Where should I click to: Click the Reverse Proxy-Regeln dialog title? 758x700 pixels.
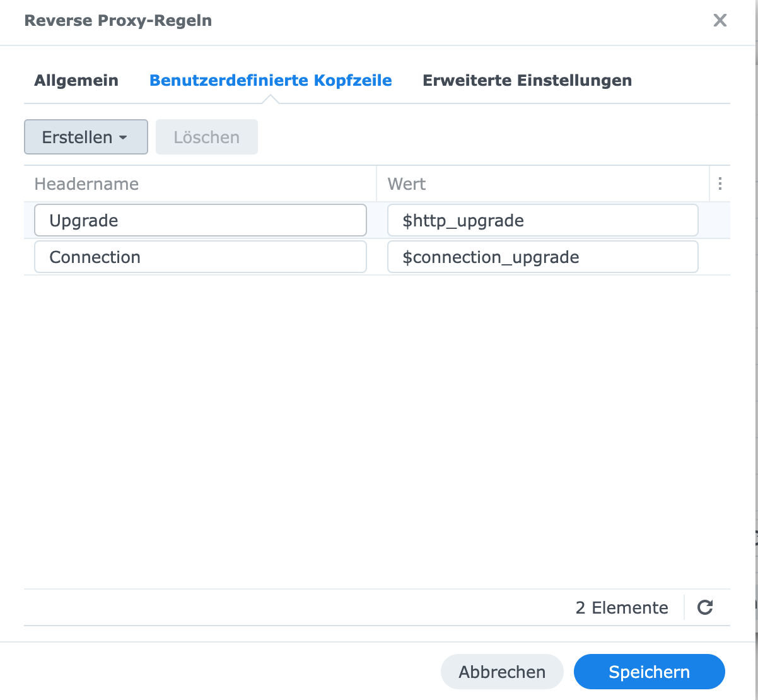pyautogui.click(x=118, y=21)
